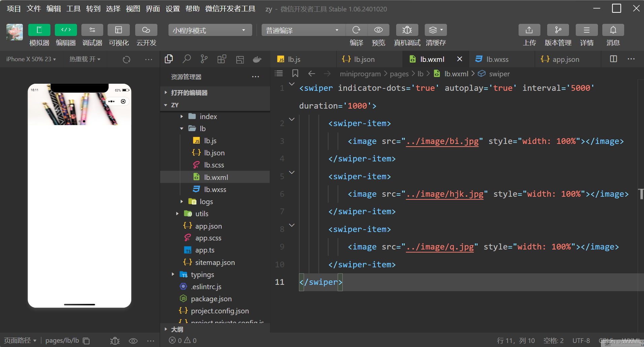Open the page path dropdown

click(x=20, y=340)
